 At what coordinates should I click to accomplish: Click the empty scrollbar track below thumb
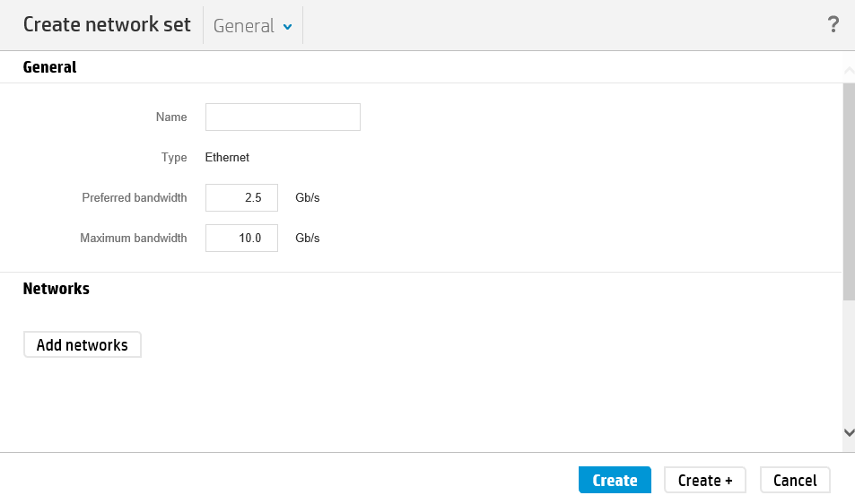849,362
